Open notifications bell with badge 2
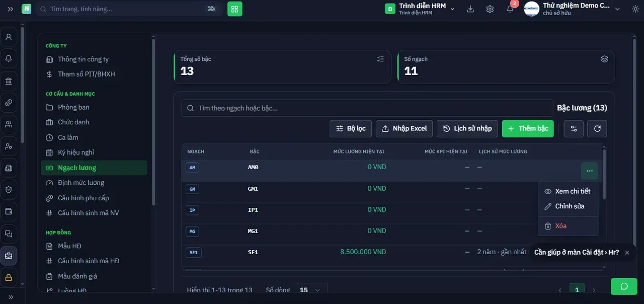The image size is (644, 304). pos(510,9)
